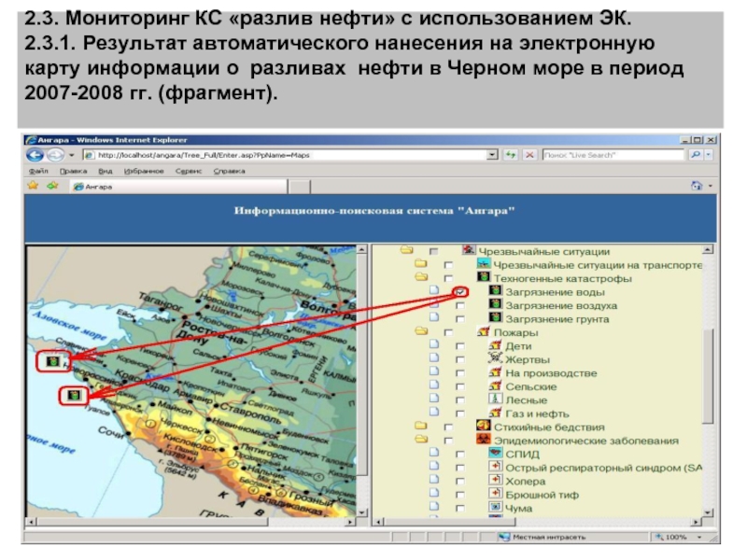Click the upper oil spill marker on the map
747x560 pixels.
[53, 359]
